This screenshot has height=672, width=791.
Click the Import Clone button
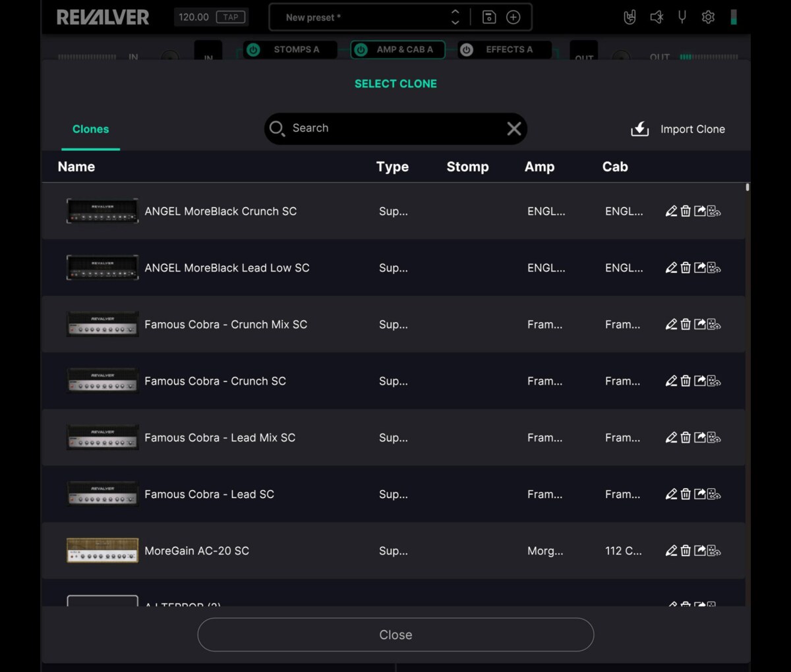click(678, 129)
